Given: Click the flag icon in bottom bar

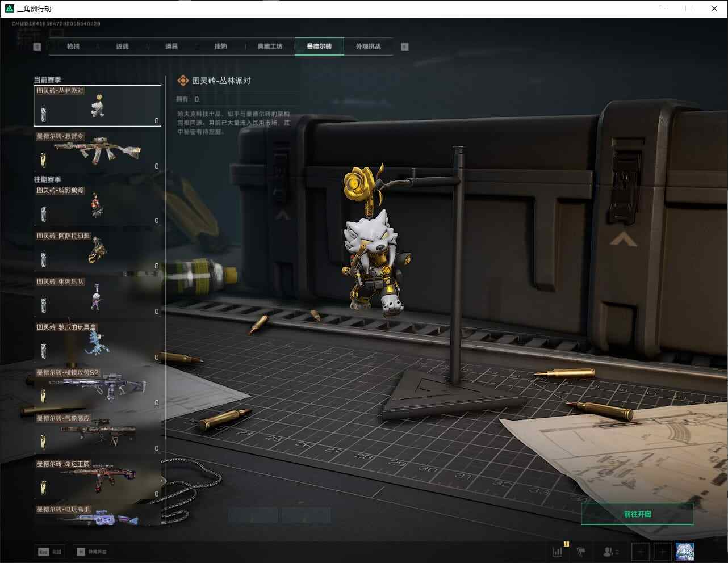Looking at the screenshot, I should (581, 551).
